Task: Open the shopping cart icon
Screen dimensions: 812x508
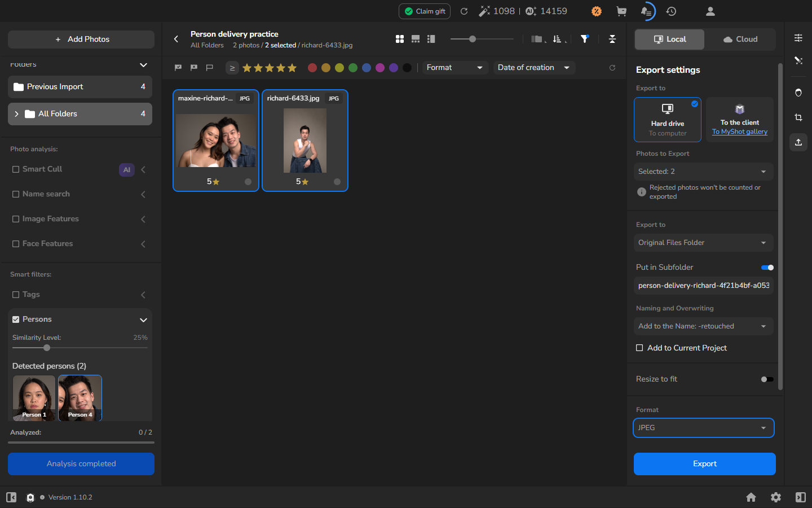Action: (x=621, y=11)
